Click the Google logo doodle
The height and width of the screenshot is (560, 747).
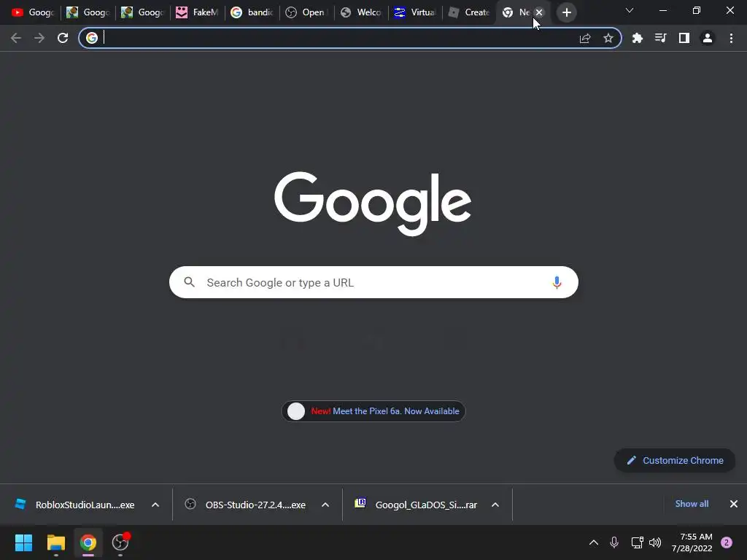pyautogui.click(x=373, y=203)
